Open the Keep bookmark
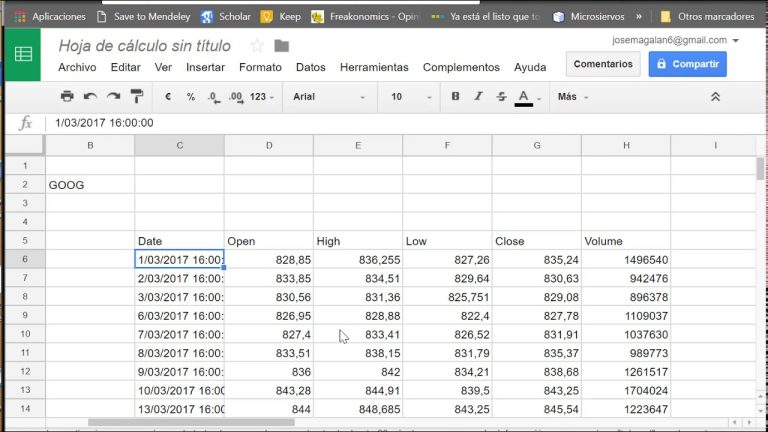This screenshot has width=768, height=432. (x=281, y=17)
